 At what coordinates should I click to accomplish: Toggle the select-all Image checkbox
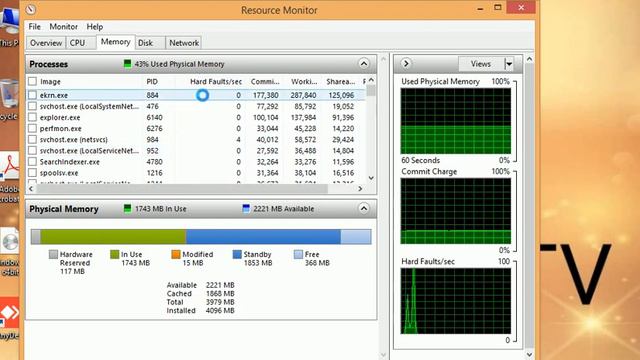pos(33,81)
